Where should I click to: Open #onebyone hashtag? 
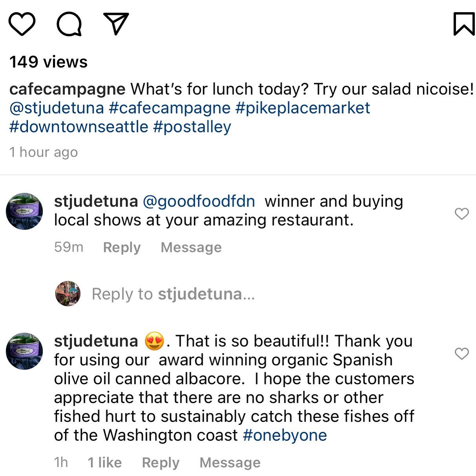[x=285, y=435]
